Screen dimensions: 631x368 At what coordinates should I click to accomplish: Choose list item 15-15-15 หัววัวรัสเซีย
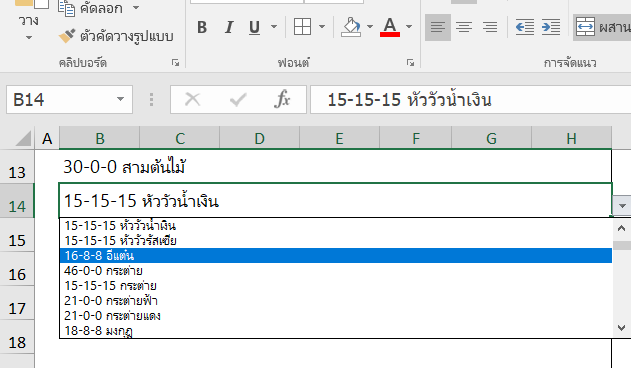tap(336, 240)
